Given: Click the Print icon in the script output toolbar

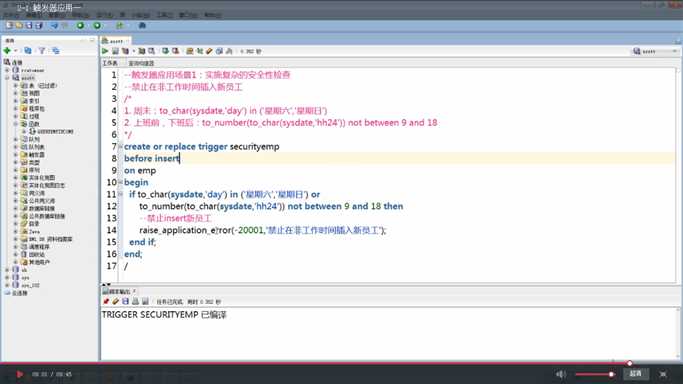Looking at the screenshot, I should (135, 301).
